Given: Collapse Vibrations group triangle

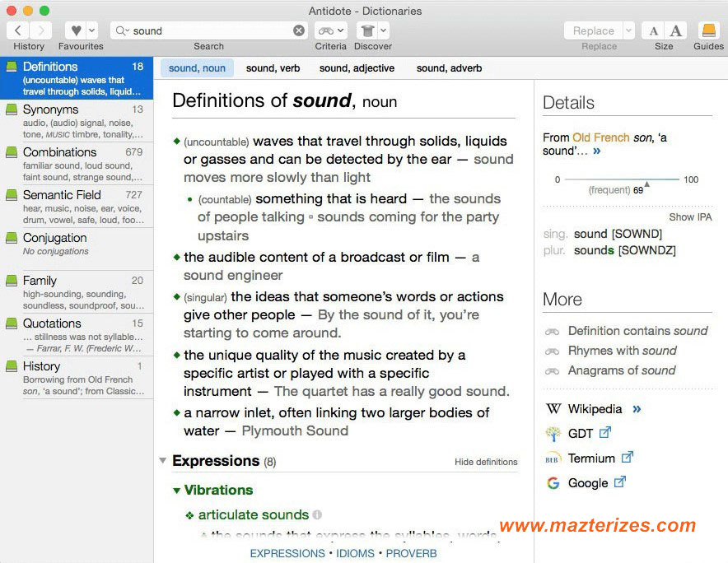Looking at the screenshot, I should click(176, 490).
